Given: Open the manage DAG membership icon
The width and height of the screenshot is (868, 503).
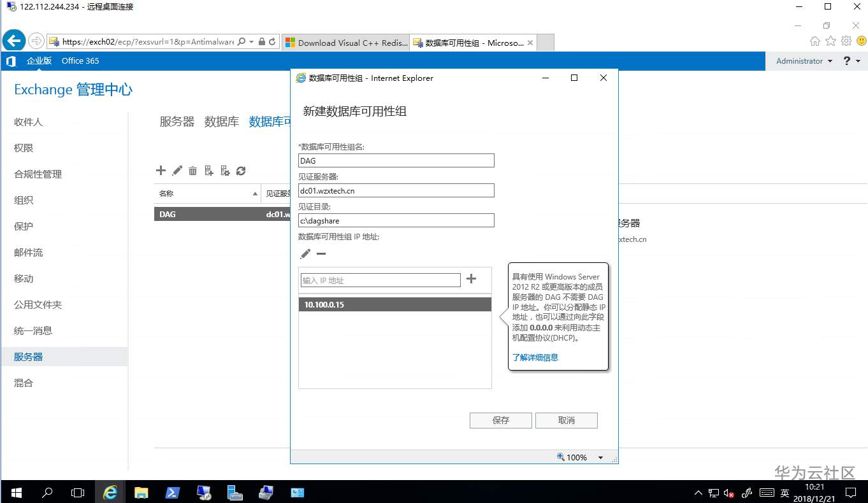Looking at the screenshot, I should pyautogui.click(x=225, y=170).
